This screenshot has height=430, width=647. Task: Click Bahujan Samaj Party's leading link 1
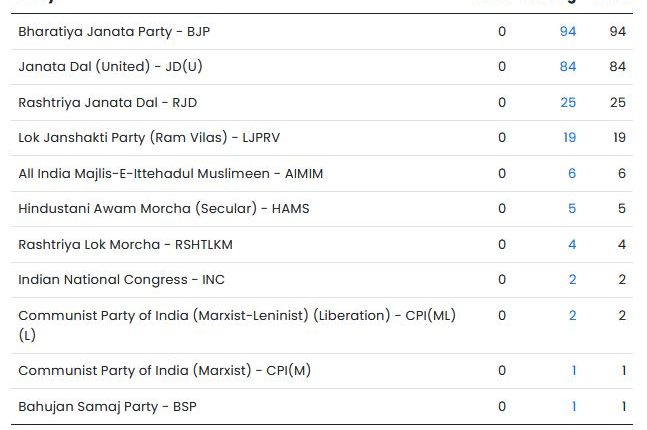[x=574, y=407]
